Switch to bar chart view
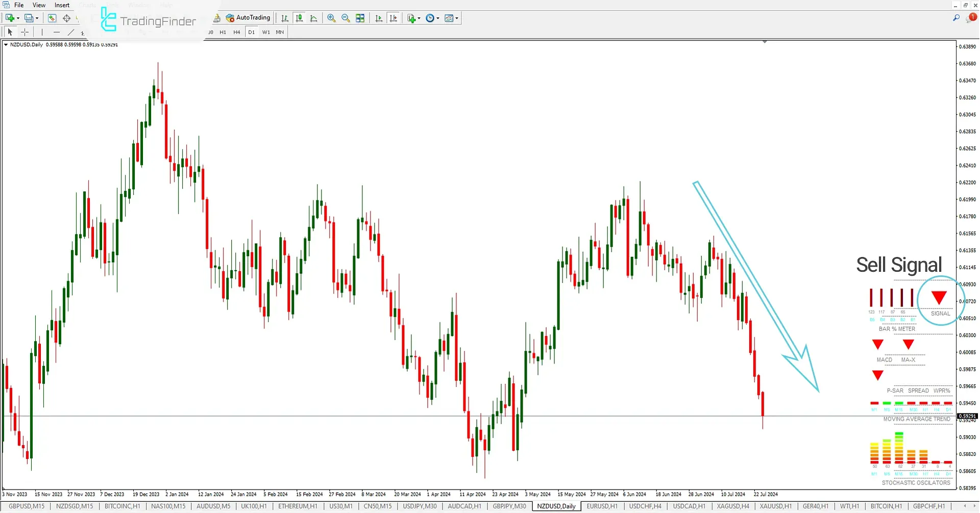Viewport: 980px width, 513px height. (285, 18)
